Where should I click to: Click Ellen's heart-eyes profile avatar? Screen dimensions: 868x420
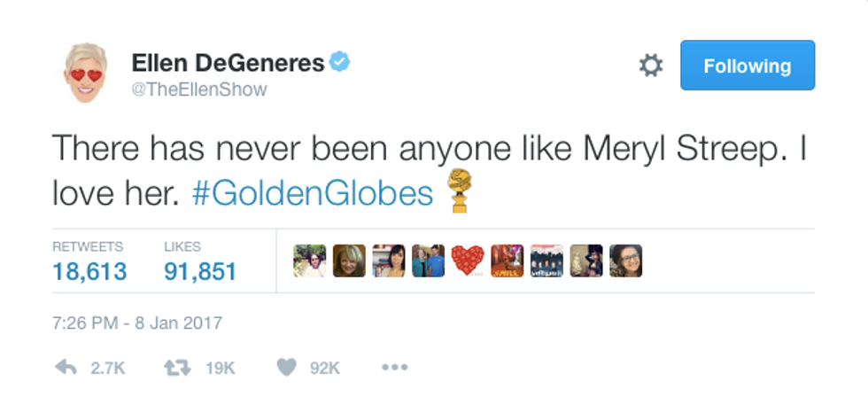point(85,73)
